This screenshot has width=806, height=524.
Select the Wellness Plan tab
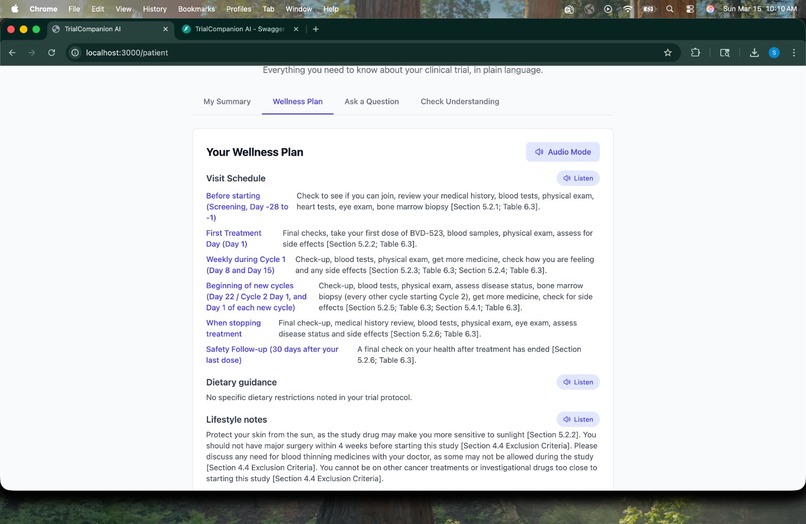[298, 101]
